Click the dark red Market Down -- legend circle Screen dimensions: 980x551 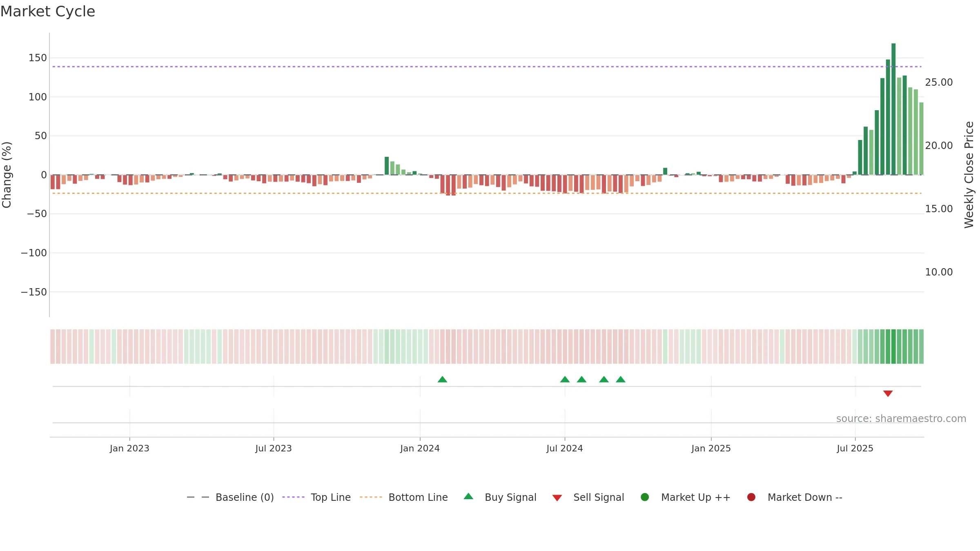pos(751,497)
